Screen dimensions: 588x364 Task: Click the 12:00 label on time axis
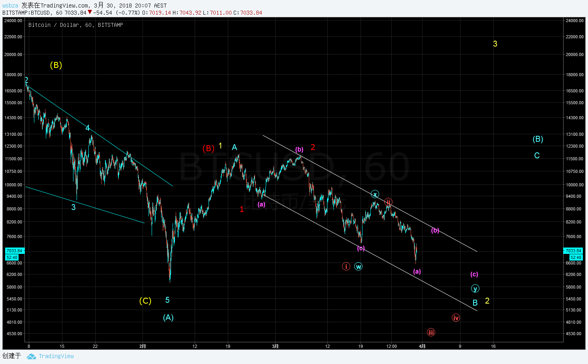click(391, 346)
